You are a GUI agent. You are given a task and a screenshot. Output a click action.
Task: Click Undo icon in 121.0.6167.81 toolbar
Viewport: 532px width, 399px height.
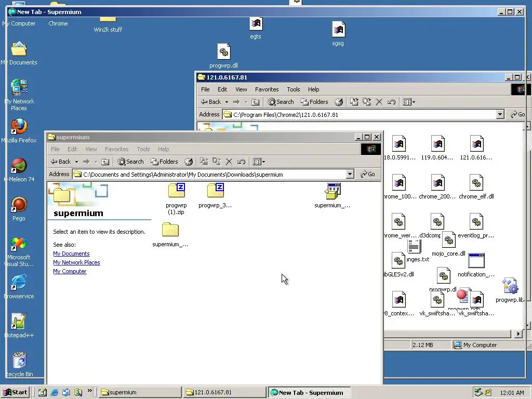pyautogui.click(x=391, y=102)
